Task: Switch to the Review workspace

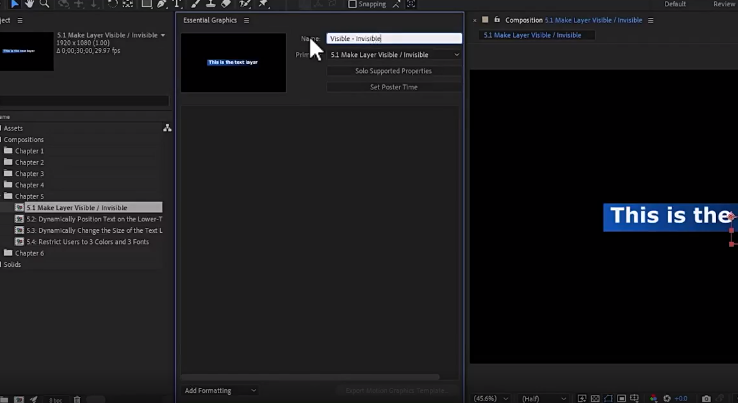Action: [725, 4]
